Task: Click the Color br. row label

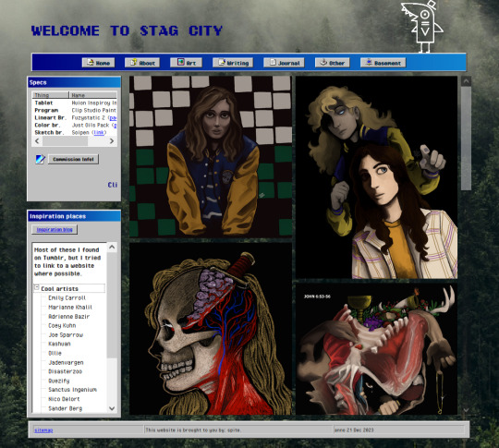Action: 47,125
